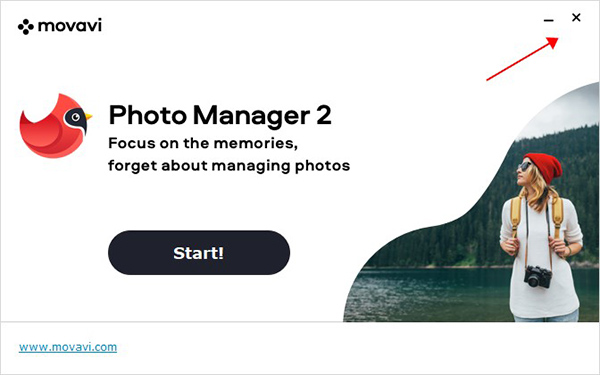Click the Start! button

(199, 253)
